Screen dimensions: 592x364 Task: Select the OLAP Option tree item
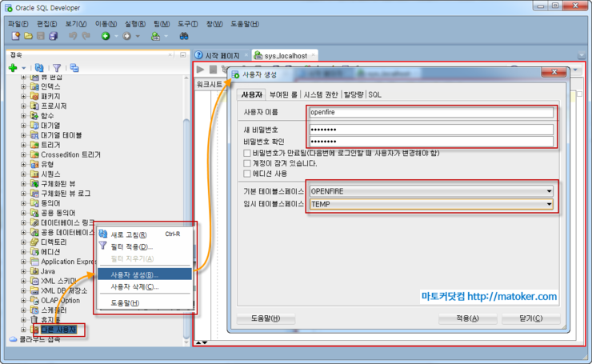pyautogui.click(x=61, y=300)
